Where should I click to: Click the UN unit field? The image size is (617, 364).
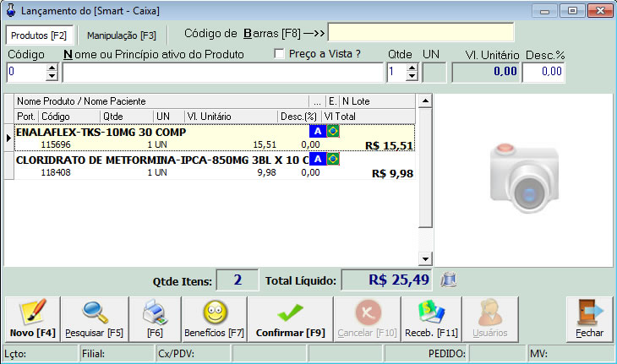pyautogui.click(x=434, y=73)
